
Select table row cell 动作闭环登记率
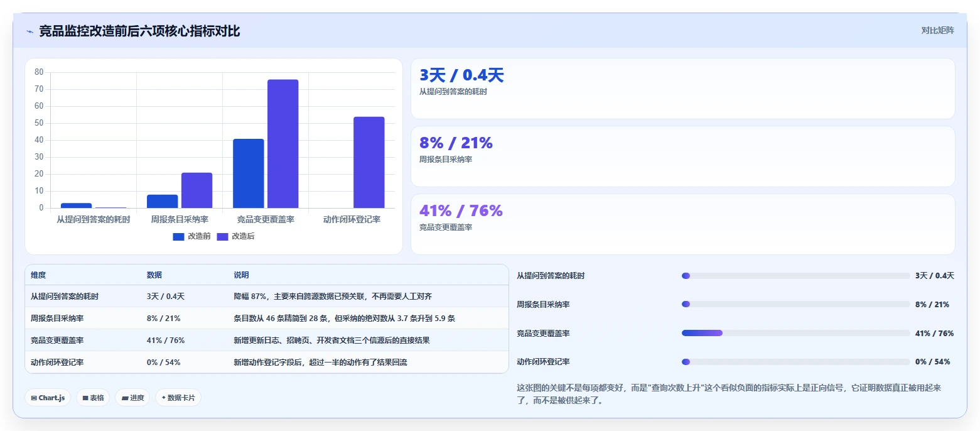(57, 363)
